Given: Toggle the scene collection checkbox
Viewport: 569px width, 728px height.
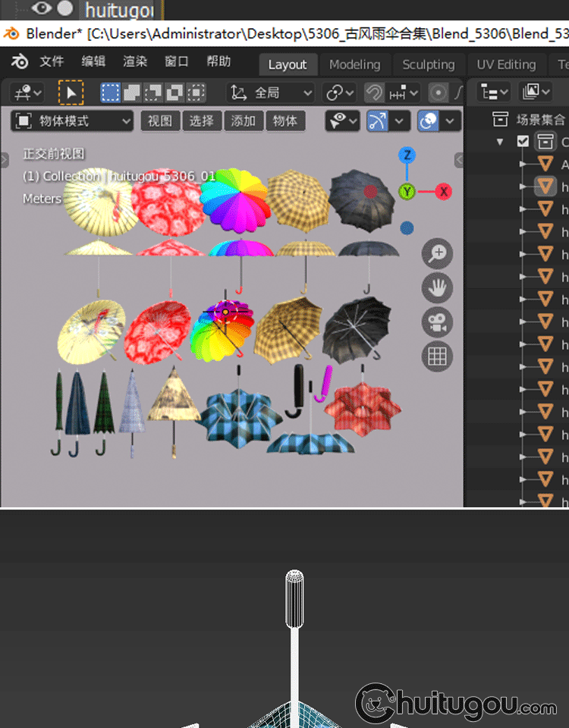Looking at the screenshot, I should coord(523,141).
